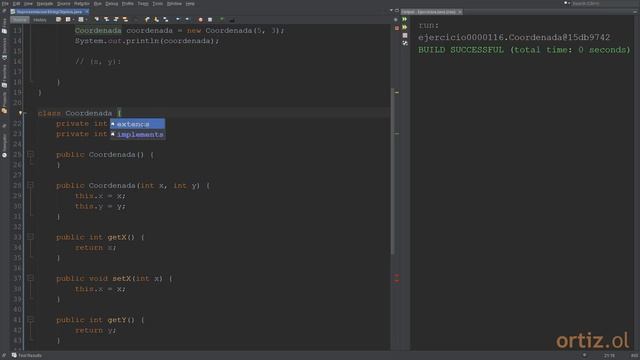Click the Back navigation icon in editor toolbar

[x=68, y=19]
